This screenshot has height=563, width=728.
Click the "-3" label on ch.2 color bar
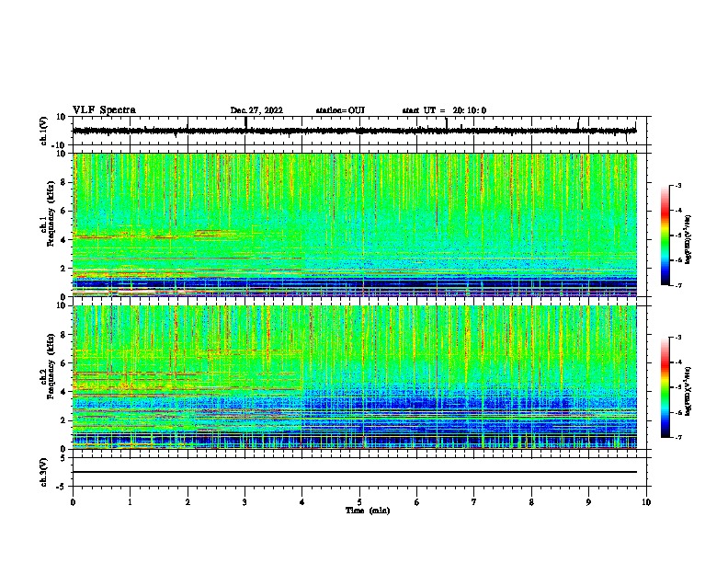click(x=677, y=338)
